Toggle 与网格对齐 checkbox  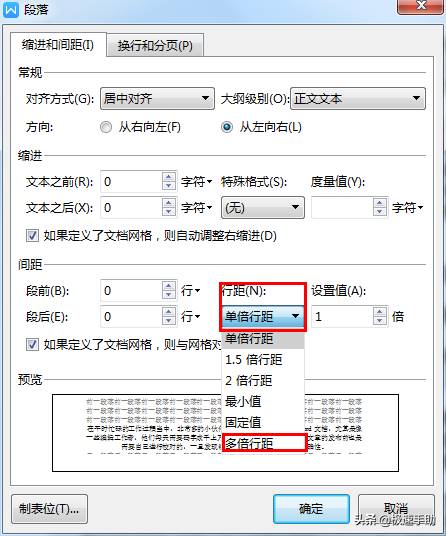point(32,344)
